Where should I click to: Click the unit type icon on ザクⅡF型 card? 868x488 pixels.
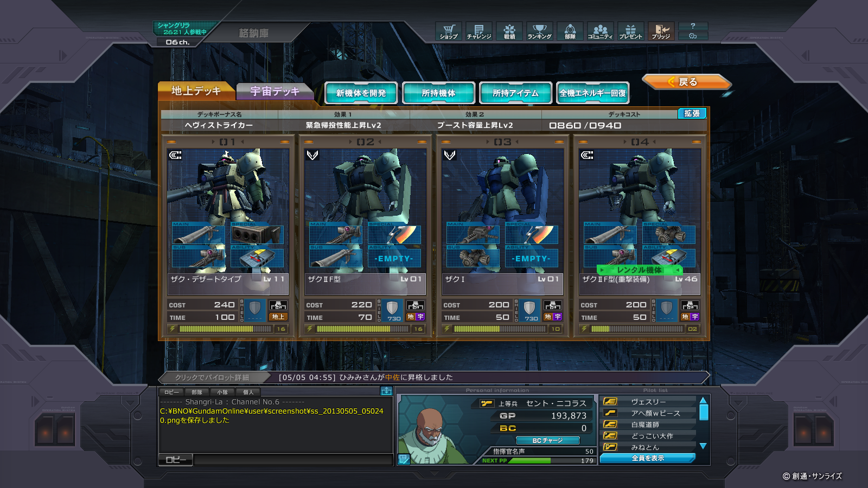point(312,155)
